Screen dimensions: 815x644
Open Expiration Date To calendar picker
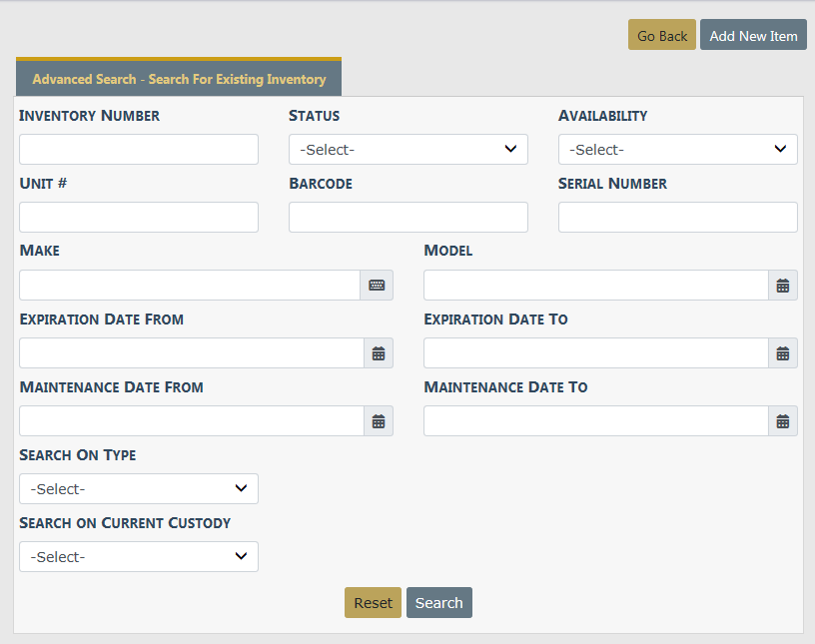coord(782,353)
